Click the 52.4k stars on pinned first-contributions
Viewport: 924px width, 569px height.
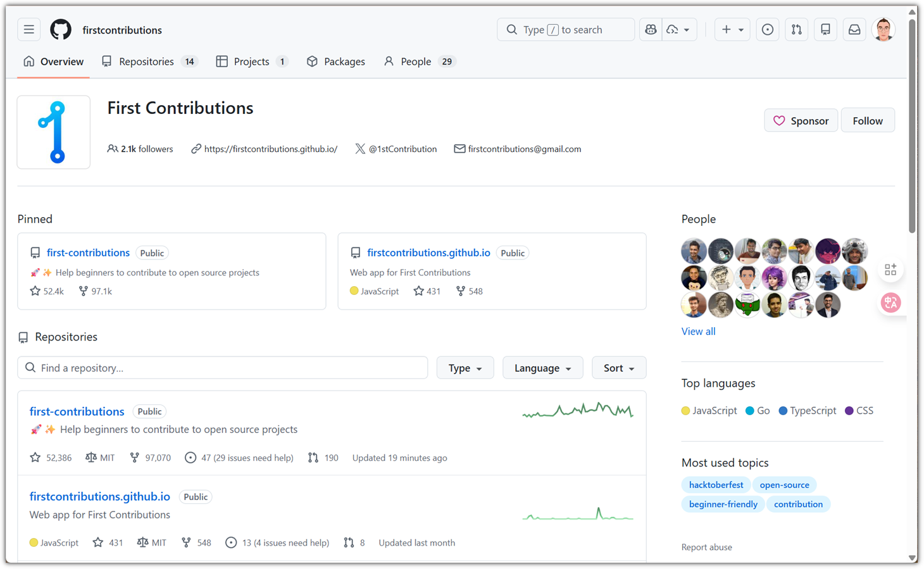tap(47, 291)
